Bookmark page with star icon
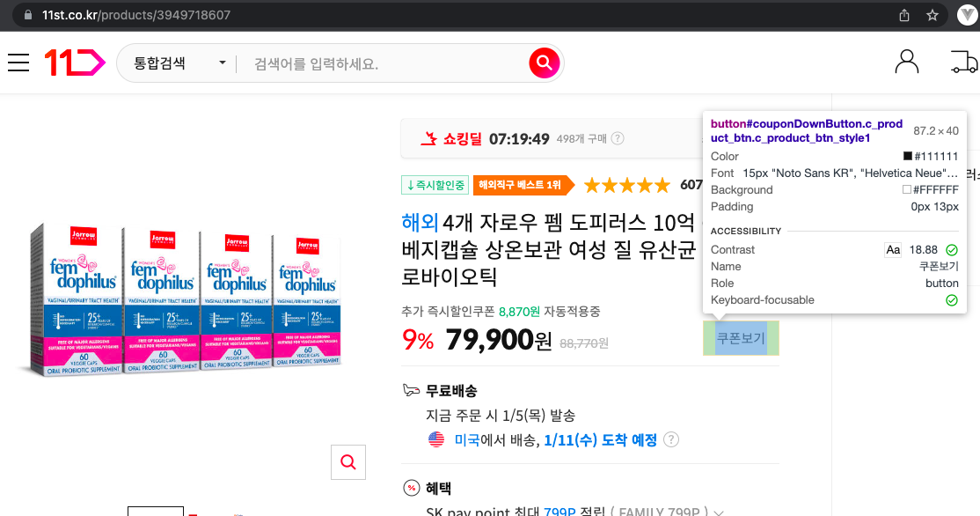Screen dimensions: 980x516 pyautogui.click(x=932, y=15)
